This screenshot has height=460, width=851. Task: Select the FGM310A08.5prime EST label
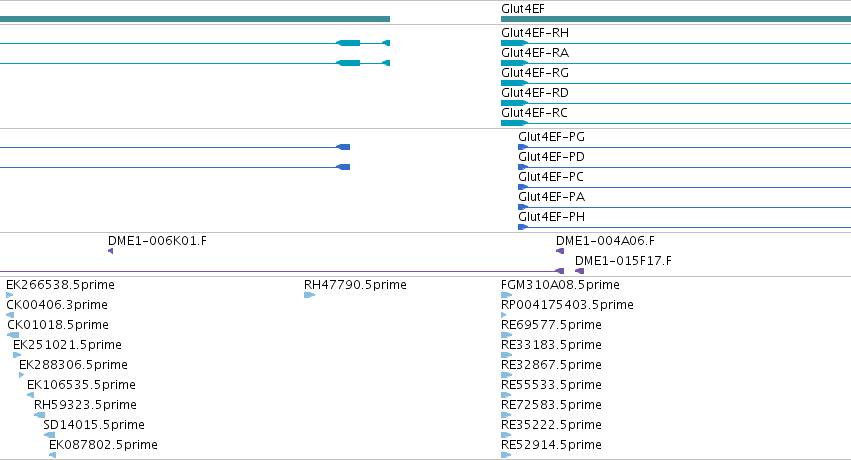click(560, 285)
